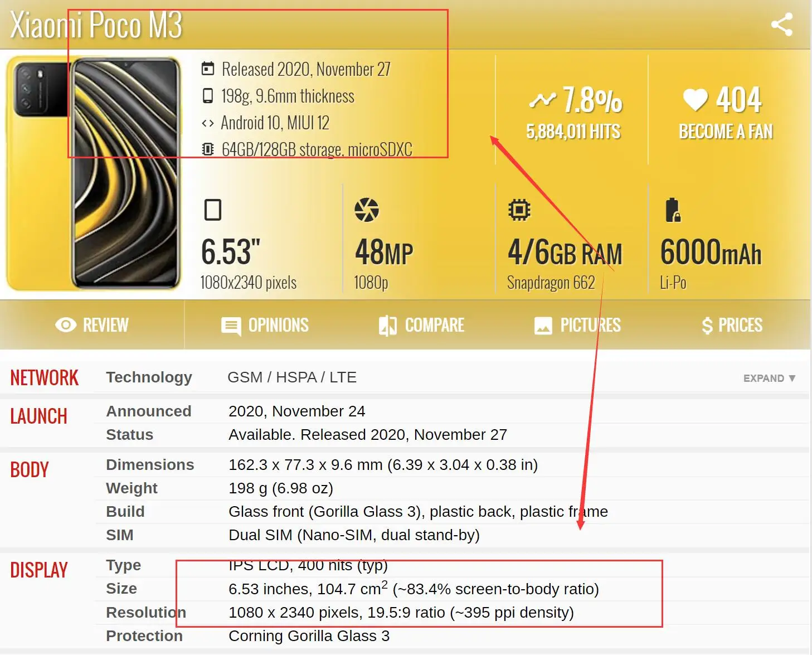Click the 198 g (6.98 oz) weight value
Image resolution: width=812 pixels, height=655 pixels.
click(x=281, y=488)
